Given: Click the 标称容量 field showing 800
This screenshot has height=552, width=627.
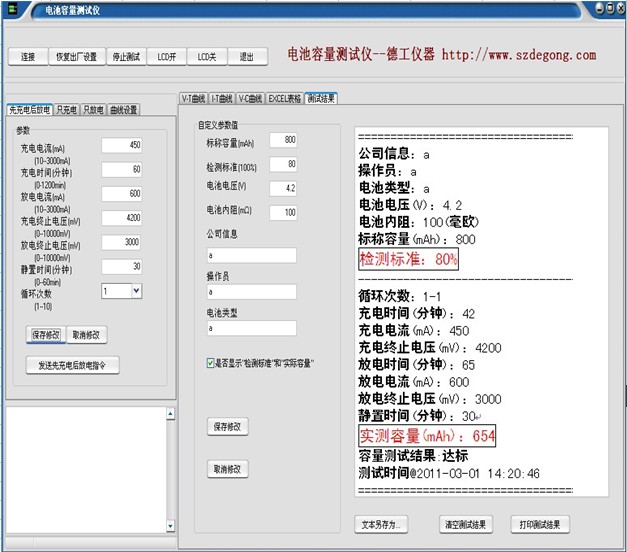Looking at the screenshot, I should pyautogui.click(x=284, y=140).
